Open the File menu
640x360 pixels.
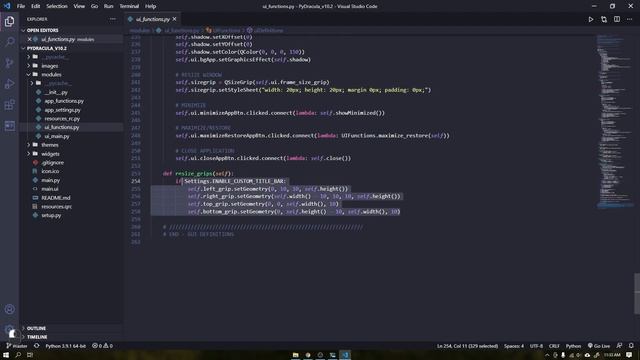[x=21, y=6]
